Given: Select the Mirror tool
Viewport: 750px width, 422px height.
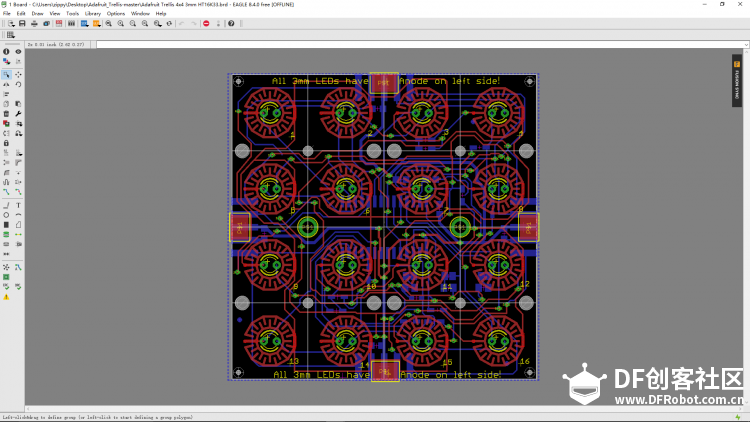Looking at the screenshot, I should point(6,84).
